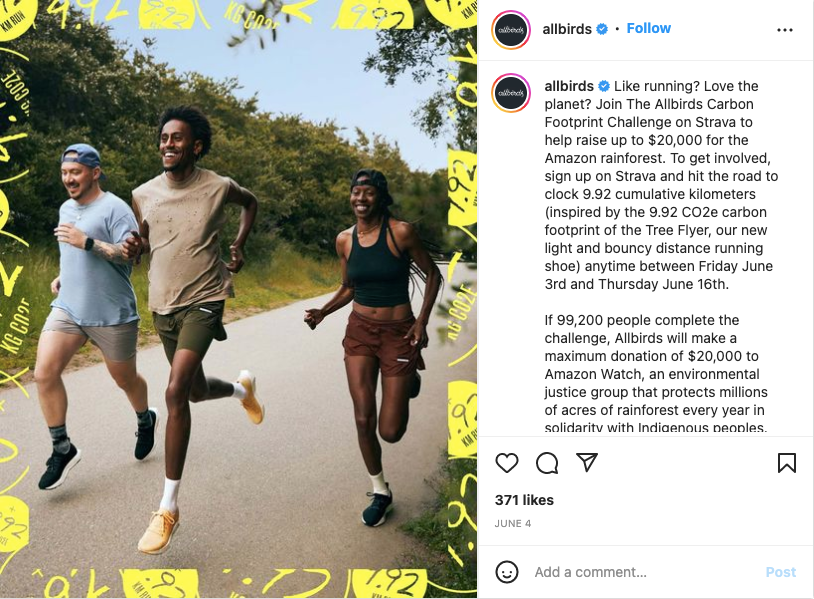Click the allbirds avatar beside the caption

[x=511, y=93]
